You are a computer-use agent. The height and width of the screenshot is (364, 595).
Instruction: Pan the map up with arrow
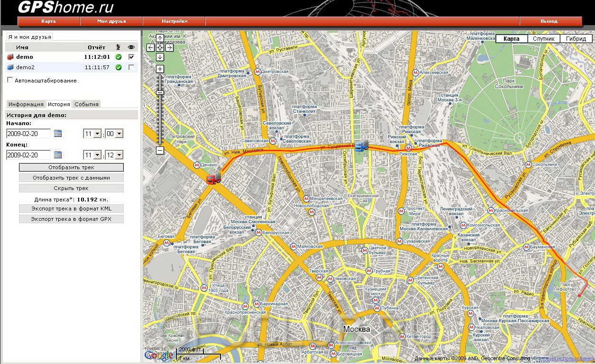point(160,38)
